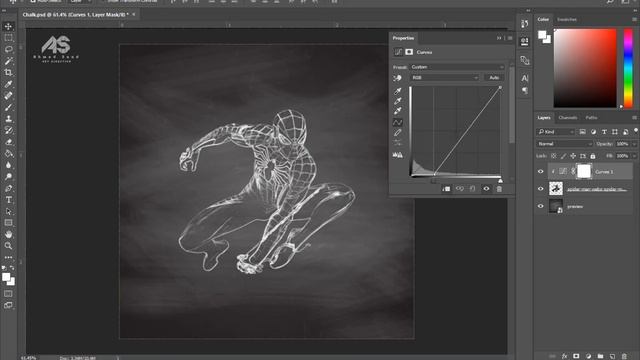Viewport: 640px width, 360px height.
Task: Select the Rectangular Marquee tool
Action: [8, 38]
